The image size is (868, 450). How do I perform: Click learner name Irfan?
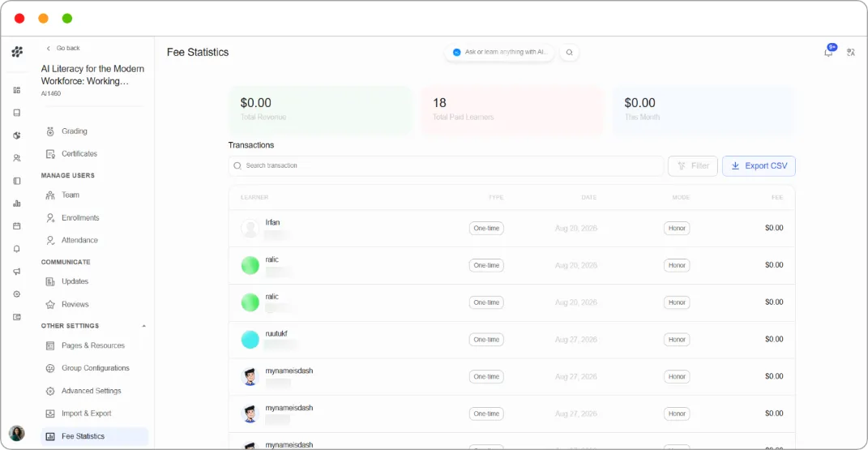click(272, 222)
